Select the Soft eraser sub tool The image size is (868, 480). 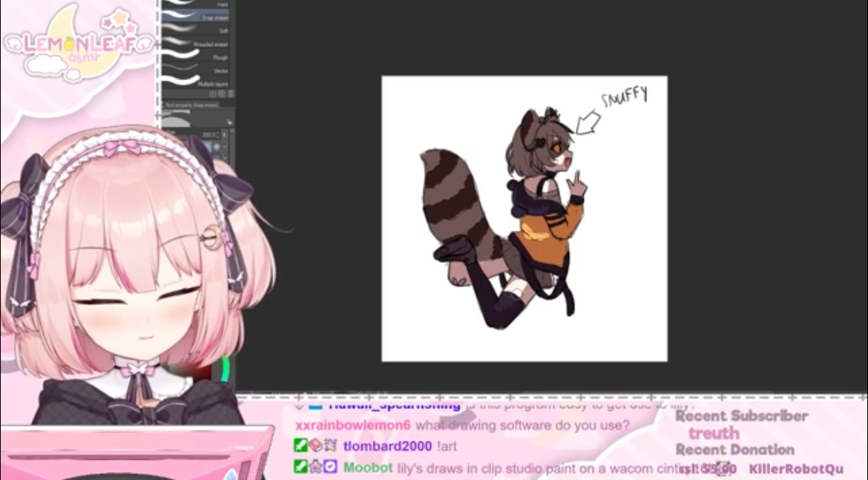(196, 30)
